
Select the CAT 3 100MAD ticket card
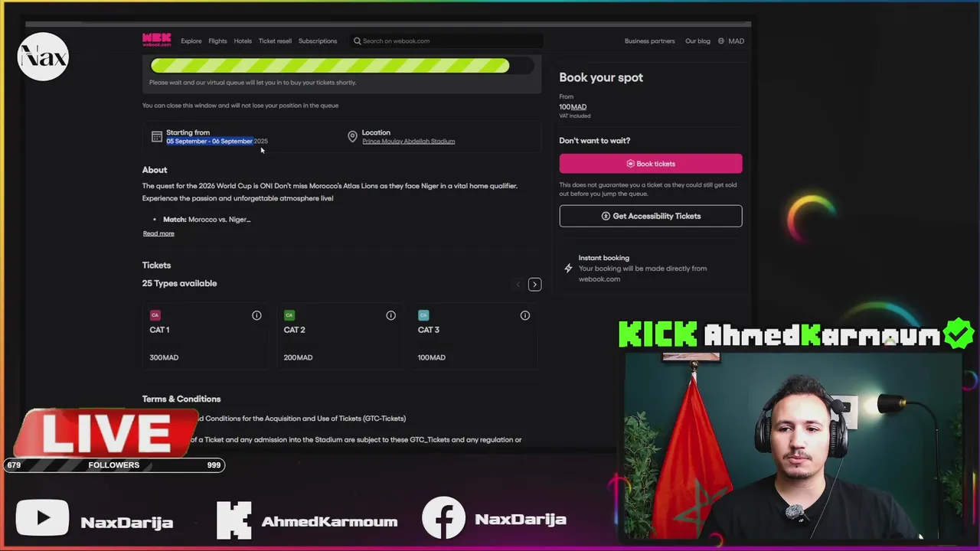tap(474, 336)
